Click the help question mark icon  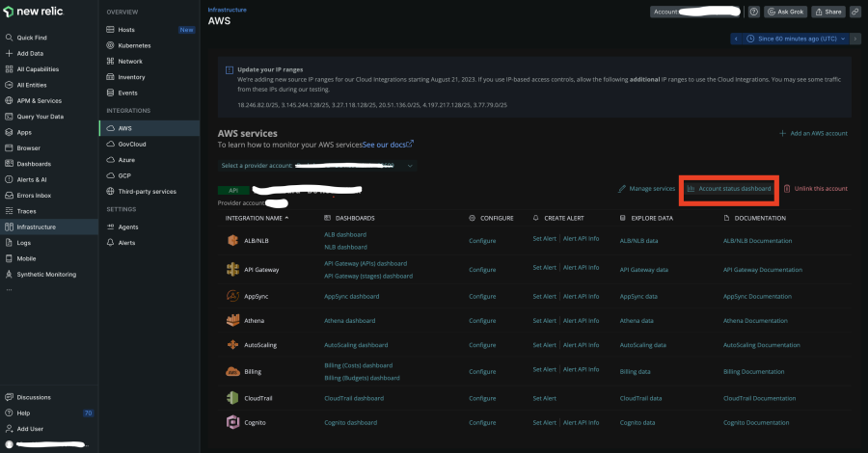[x=754, y=12]
